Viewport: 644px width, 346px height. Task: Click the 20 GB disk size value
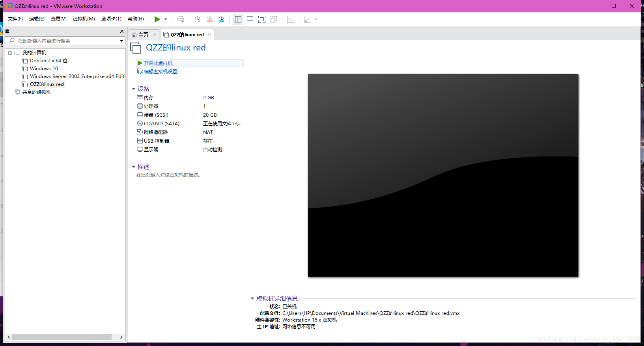pos(210,115)
